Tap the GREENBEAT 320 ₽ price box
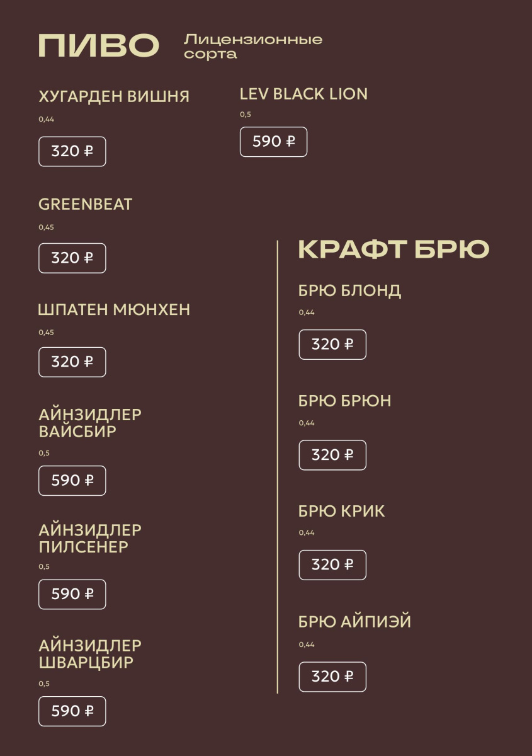This screenshot has height=756, width=532. pos(72,258)
